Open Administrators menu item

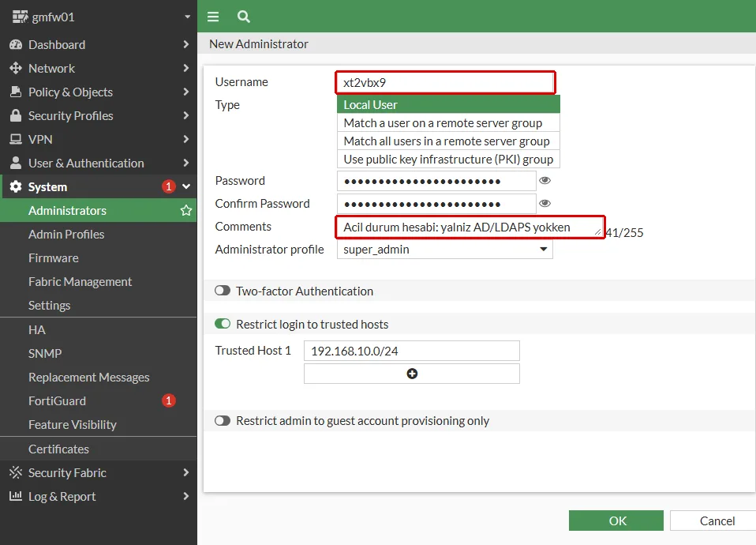pos(99,210)
